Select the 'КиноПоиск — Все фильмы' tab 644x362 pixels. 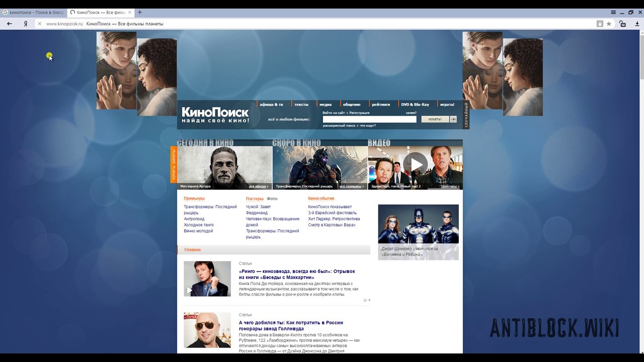[x=100, y=12]
